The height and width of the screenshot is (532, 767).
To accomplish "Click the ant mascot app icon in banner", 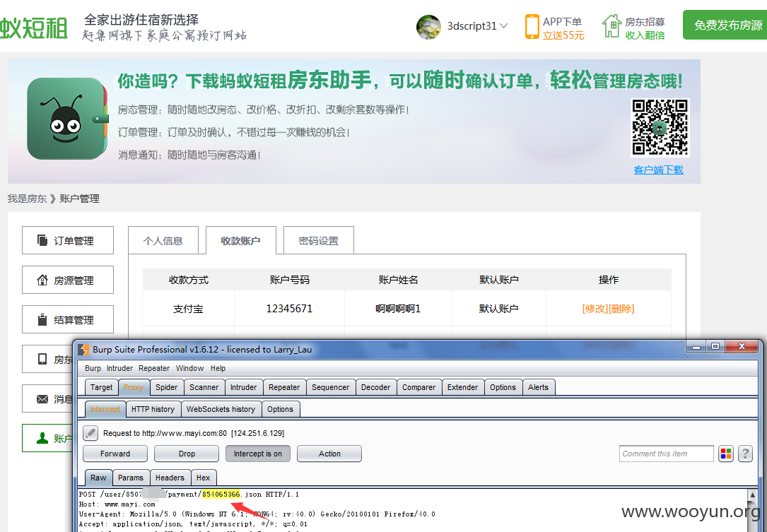I will (67, 119).
